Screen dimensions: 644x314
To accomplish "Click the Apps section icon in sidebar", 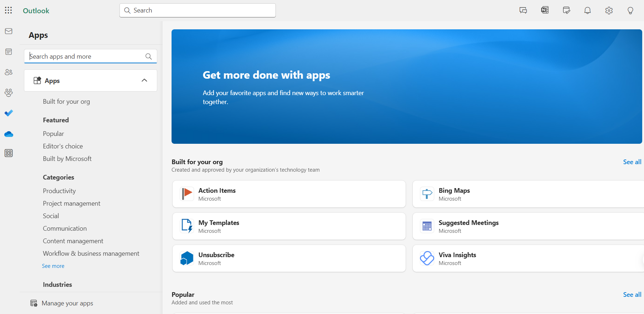I will [x=37, y=80].
